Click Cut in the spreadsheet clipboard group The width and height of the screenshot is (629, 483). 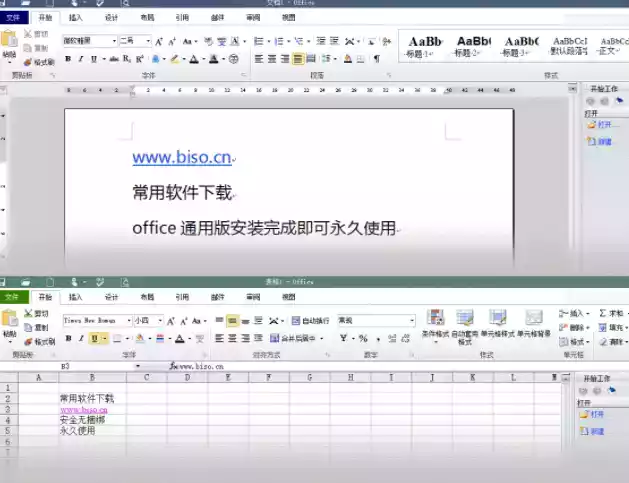(37, 313)
